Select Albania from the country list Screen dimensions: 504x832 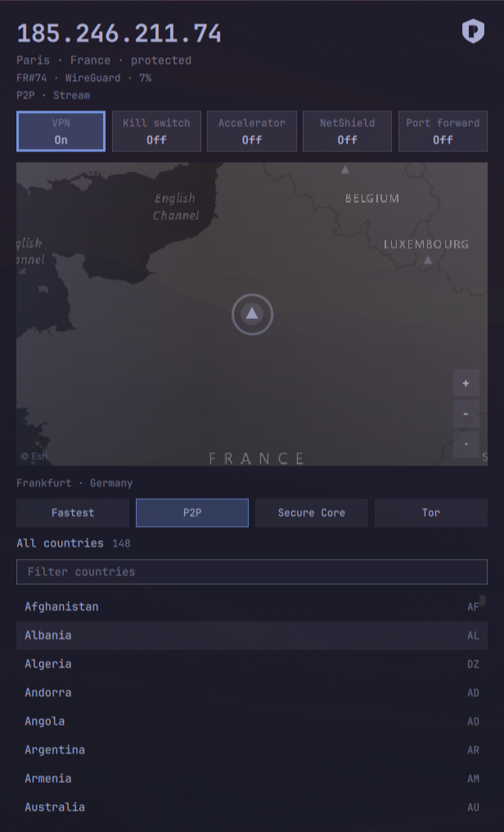(x=252, y=635)
